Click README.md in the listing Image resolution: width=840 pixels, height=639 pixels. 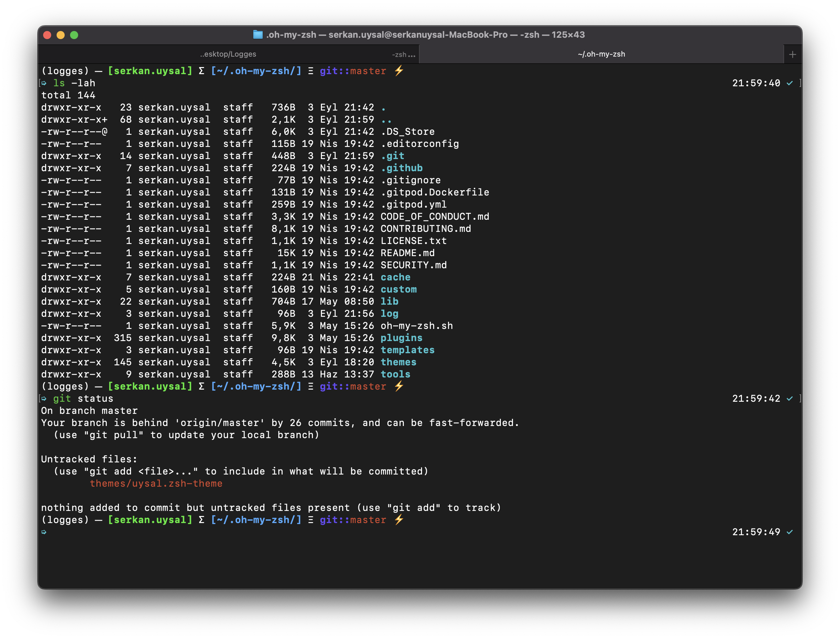coord(408,253)
